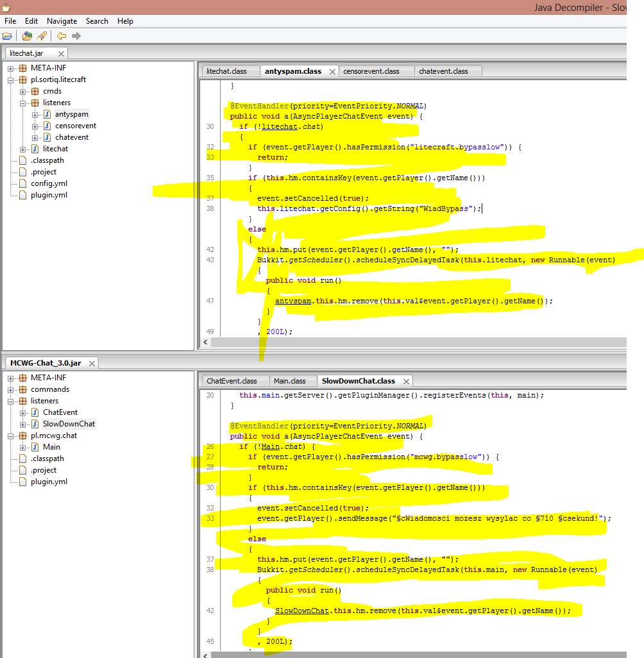This screenshot has height=658, width=644.
Task: Open the Help menu
Action: [x=125, y=21]
